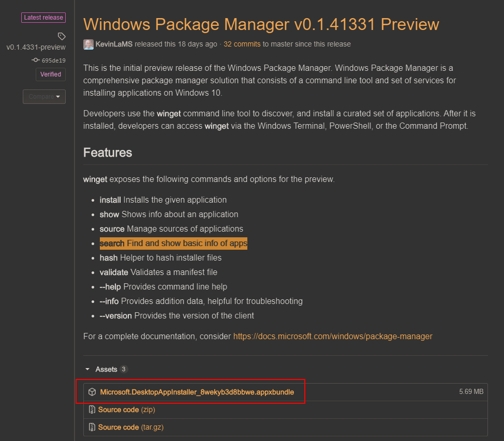Click 'show Shows info about an application' item
Screen dimensions: 504x441
[x=169, y=214]
